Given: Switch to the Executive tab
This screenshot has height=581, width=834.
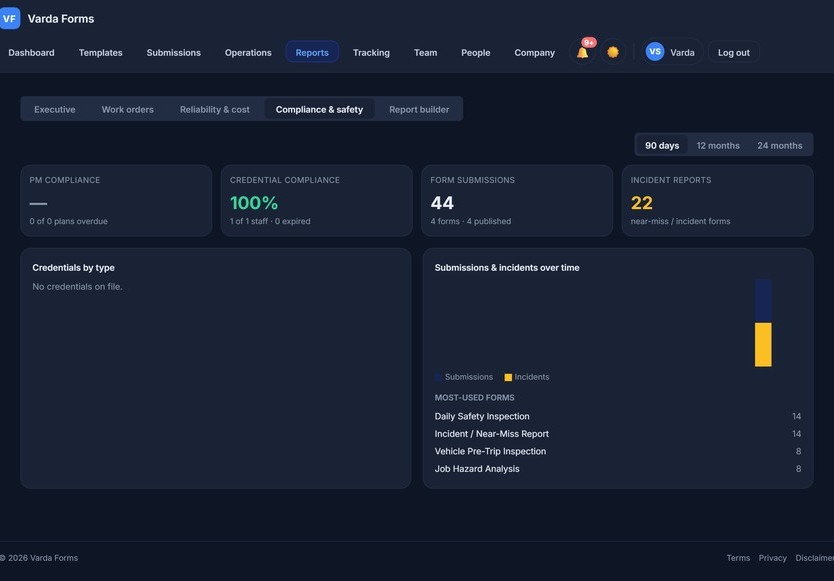Looking at the screenshot, I should 55,109.
